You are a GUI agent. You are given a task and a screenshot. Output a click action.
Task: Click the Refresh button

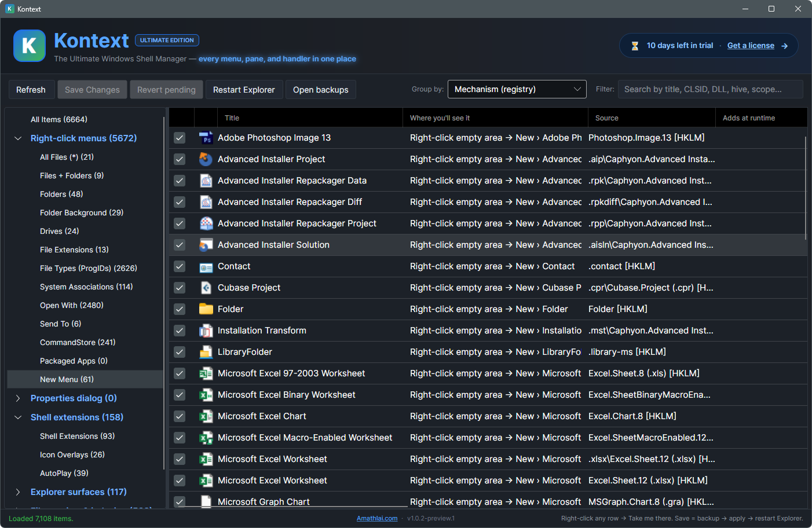31,90
